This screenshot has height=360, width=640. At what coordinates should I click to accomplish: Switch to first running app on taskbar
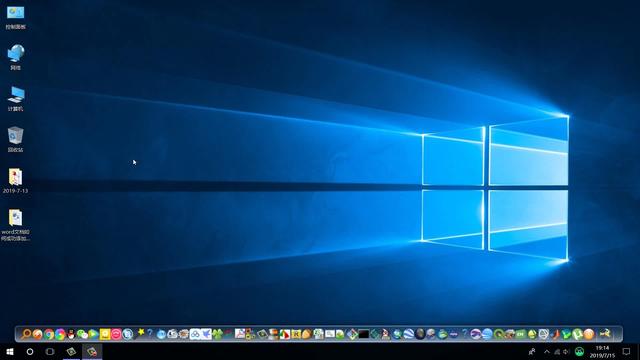(71, 351)
